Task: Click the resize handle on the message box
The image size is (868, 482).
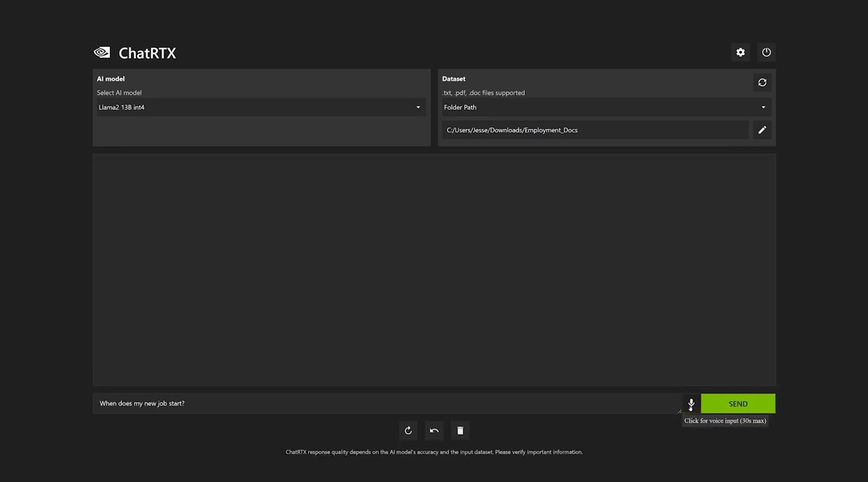Action: click(679, 411)
